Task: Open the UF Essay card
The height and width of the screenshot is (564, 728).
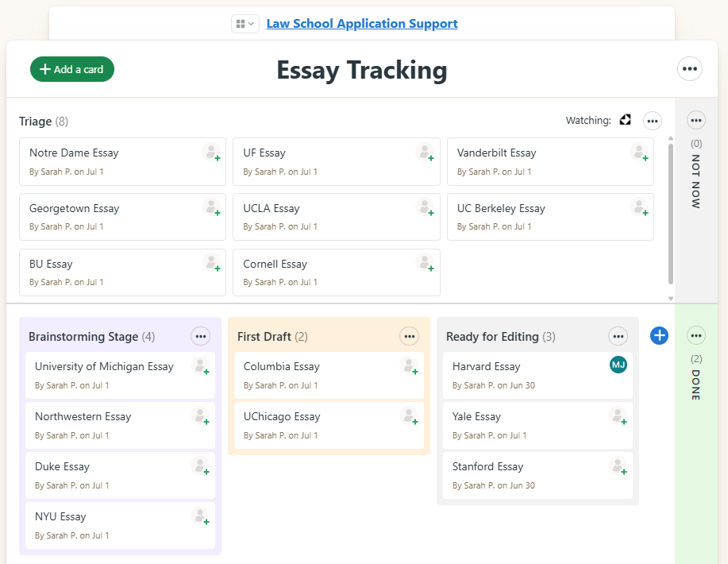Action: point(336,162)
